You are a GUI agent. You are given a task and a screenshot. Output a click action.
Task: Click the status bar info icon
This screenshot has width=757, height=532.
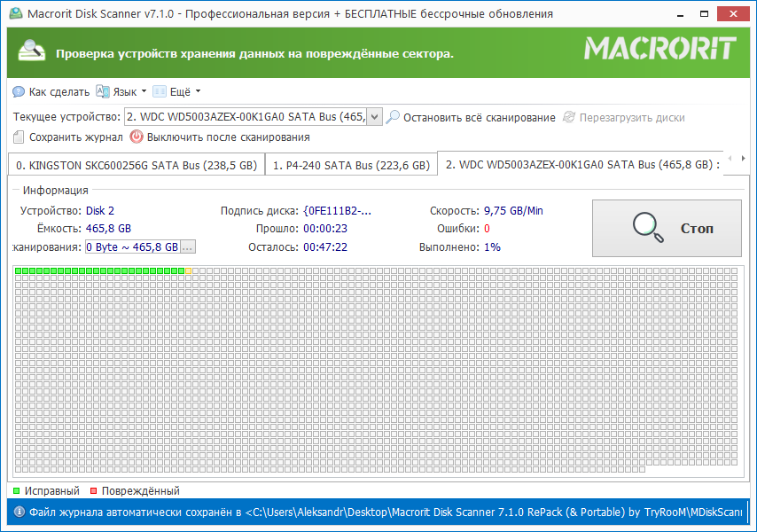coord(19,512)
